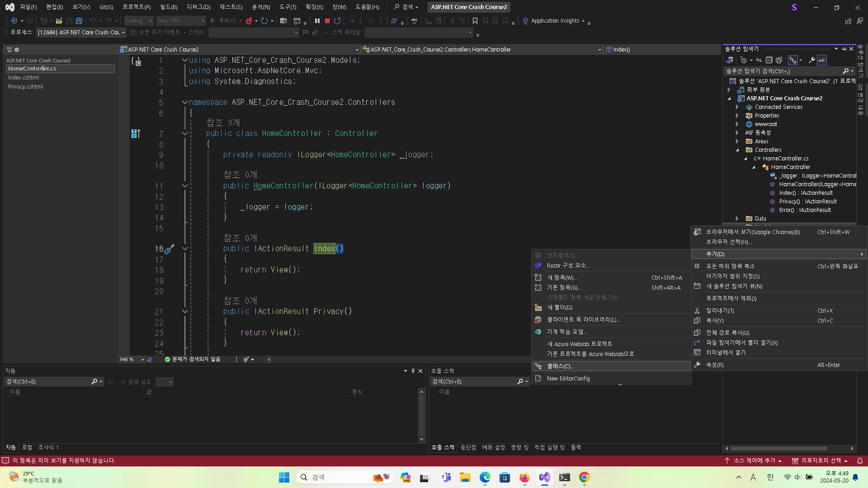Click the Solution Explorer horizontal scrollbar
Screen dimensions: 868x488
coord(778,449)
